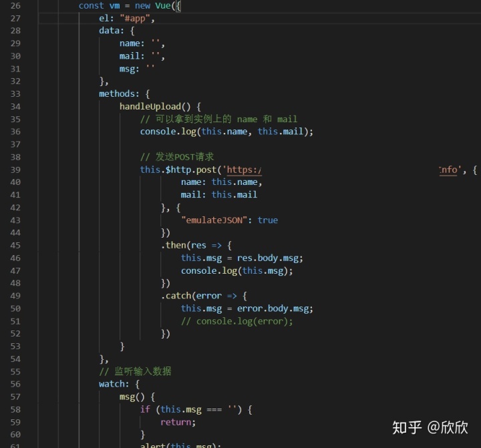Click the 'Vue' constructor on line 26
481x448 pixels.
pos(162,6)
